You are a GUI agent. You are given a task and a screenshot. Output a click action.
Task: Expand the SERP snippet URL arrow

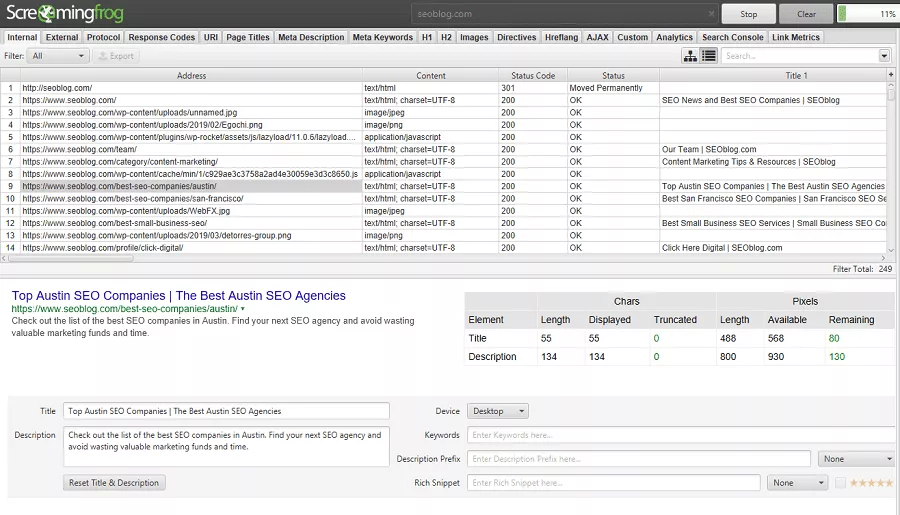pyautogui.click(x=243, y=309)
